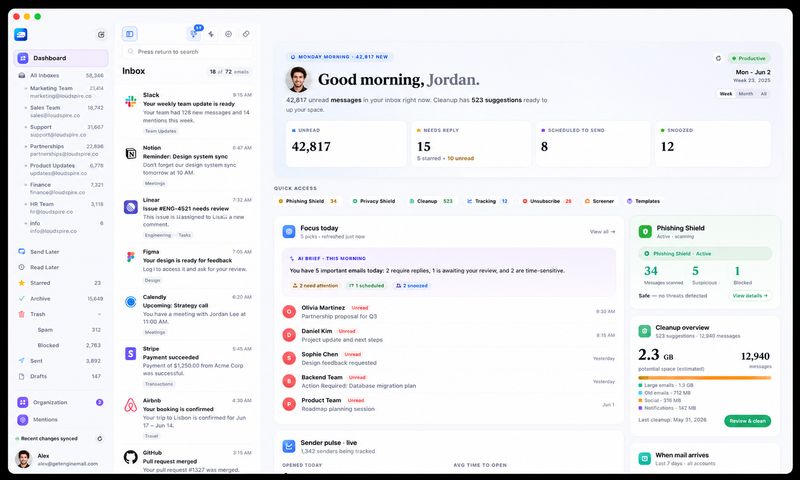Open the filter icon with blue badge
Image resolution: width=800 pixels, height=480 pixels.
194,34
